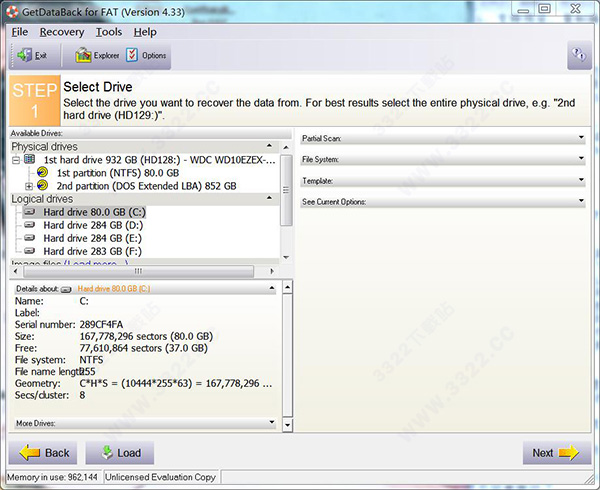Click the drive list scroll left arrow
Viewport: 600px width, 490px height.
(x=16, y=271)
